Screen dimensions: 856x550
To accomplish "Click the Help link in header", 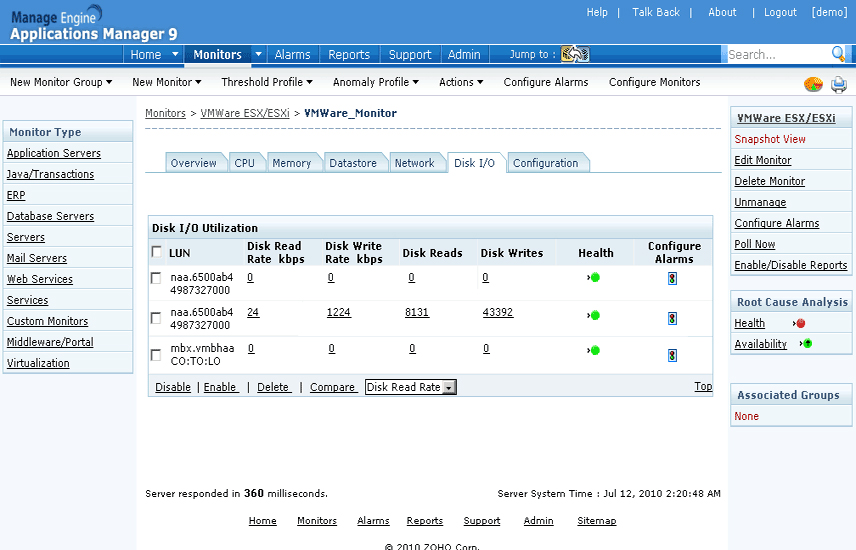I will click(x=597, y=12).
